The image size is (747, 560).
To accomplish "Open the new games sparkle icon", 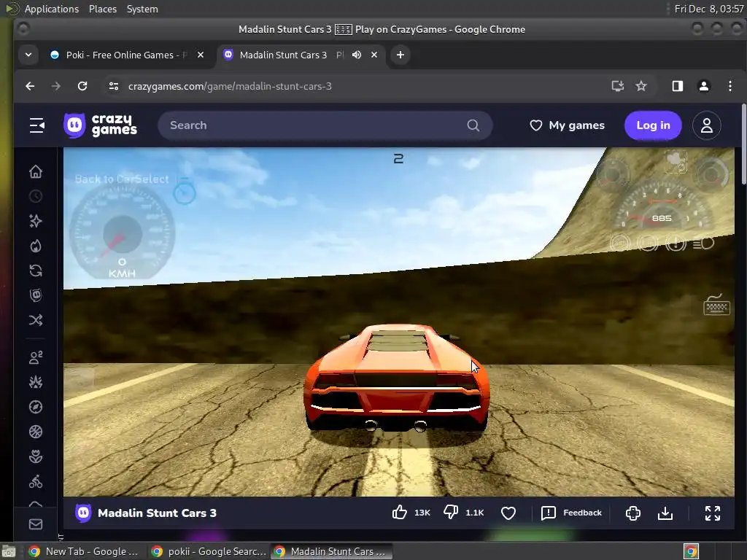I will coord(36,221).
